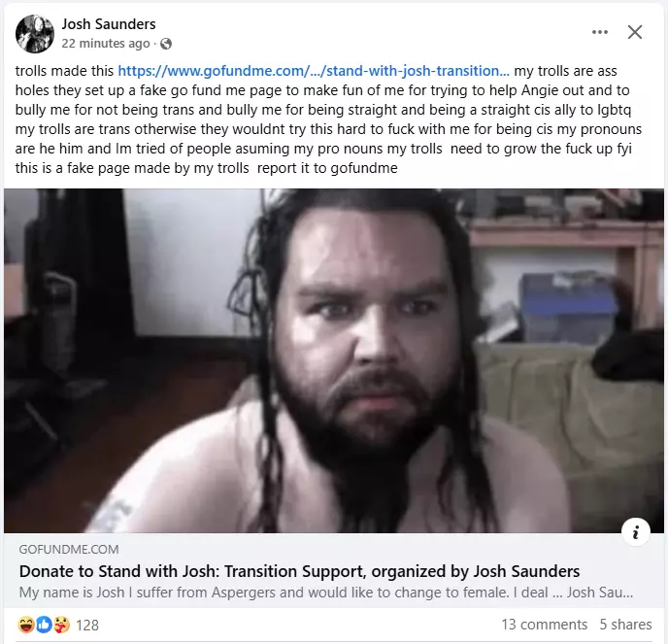Screen dimensions: 668x644
Task: Follow the gofundme.com stand-with-josh-transition link
Action: tap(313, 71)
